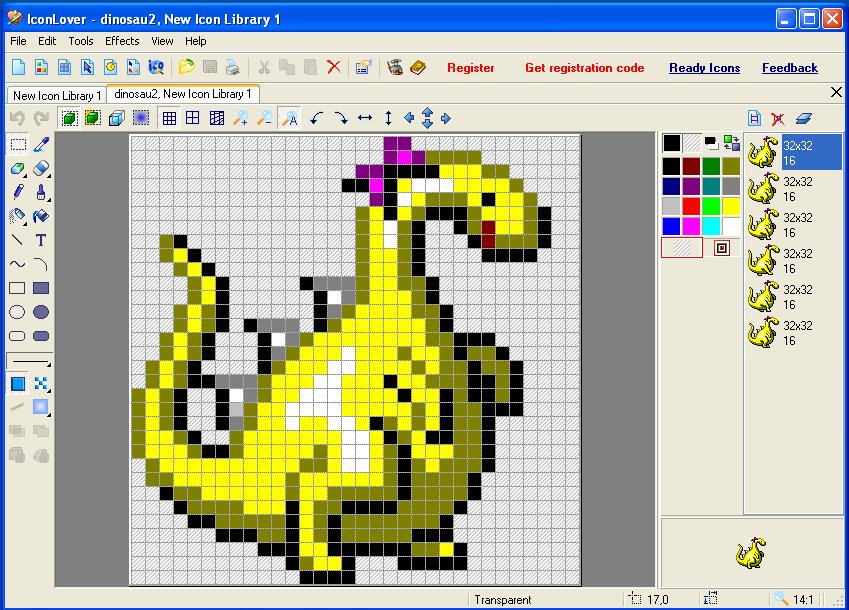The width and height of the screenshot is (849, 610).
Task: Pick the color picker eyedropper tool
Action: 41,144
